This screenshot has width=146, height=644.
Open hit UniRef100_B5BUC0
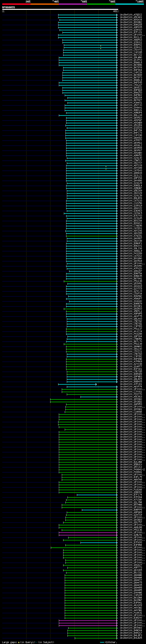tap(131, 464)
